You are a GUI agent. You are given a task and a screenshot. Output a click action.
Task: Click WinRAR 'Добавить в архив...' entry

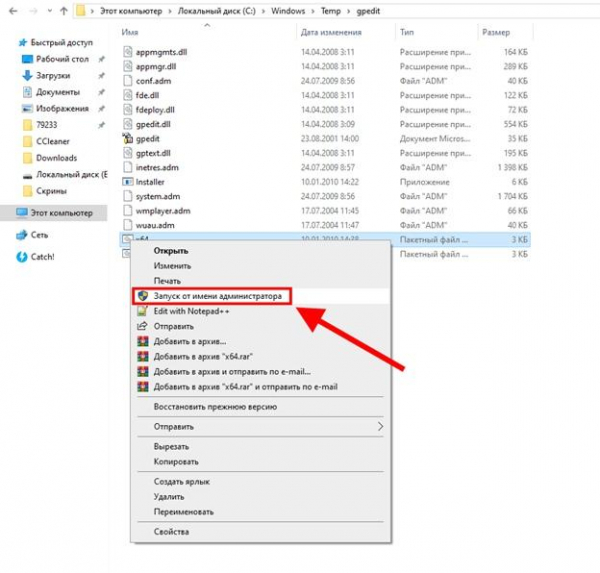pyautogui.click(x=190, y=341)
